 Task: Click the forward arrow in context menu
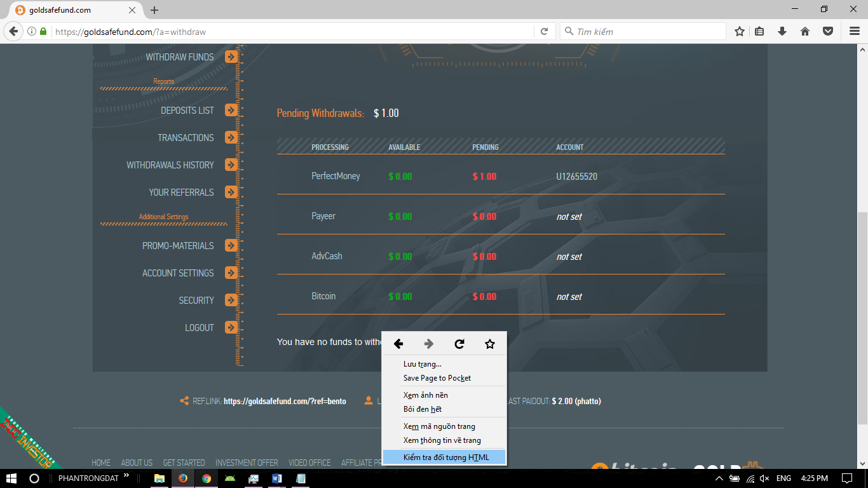429,344
